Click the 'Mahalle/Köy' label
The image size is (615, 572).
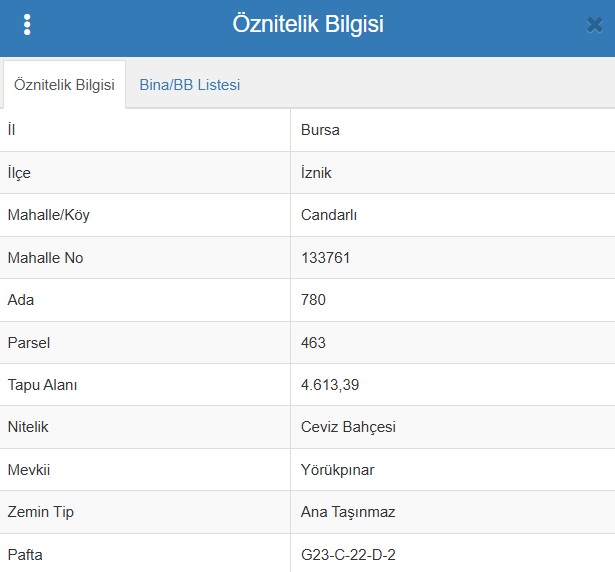(x=49, y=215)
